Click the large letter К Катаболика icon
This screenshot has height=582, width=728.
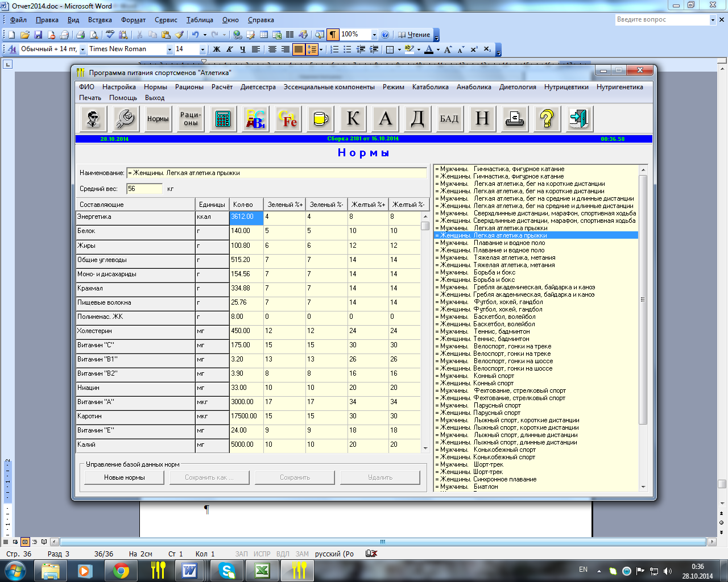point(353,119)
